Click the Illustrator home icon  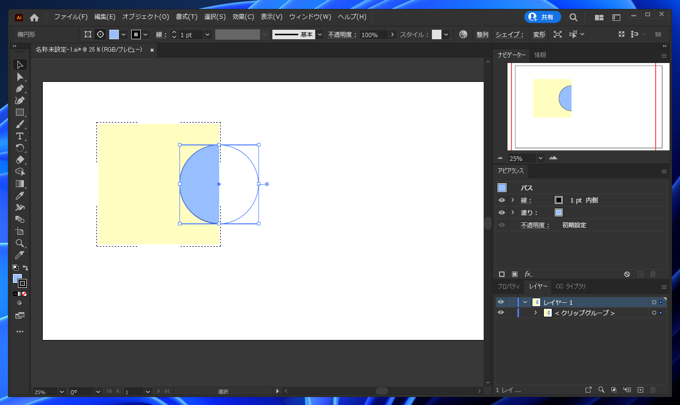click(x=34, y=17)
